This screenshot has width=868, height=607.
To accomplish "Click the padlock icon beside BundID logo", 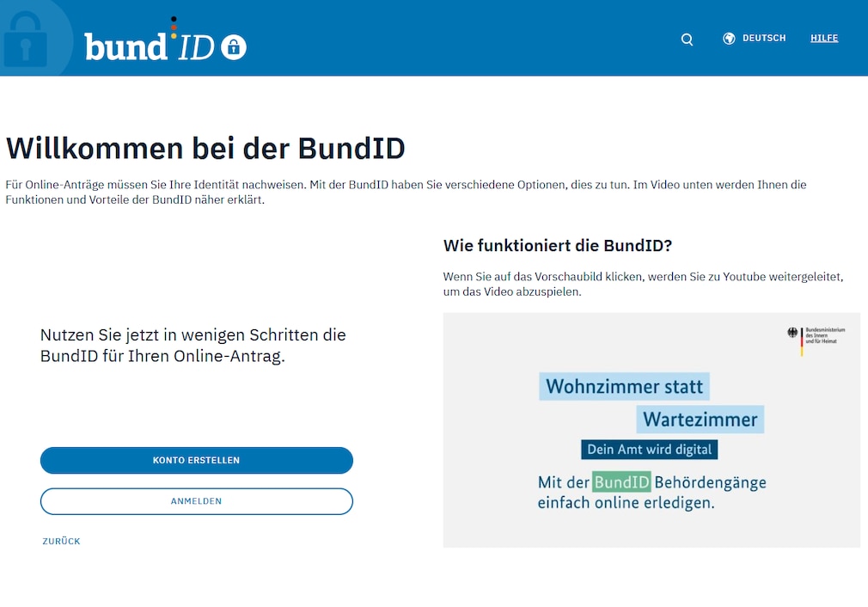I will click(234, 47).
